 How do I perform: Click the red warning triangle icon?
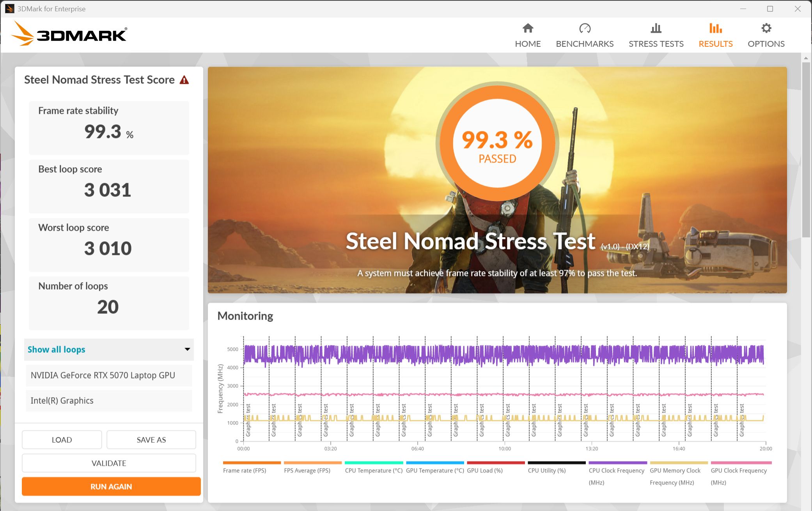tap(184, 80)
